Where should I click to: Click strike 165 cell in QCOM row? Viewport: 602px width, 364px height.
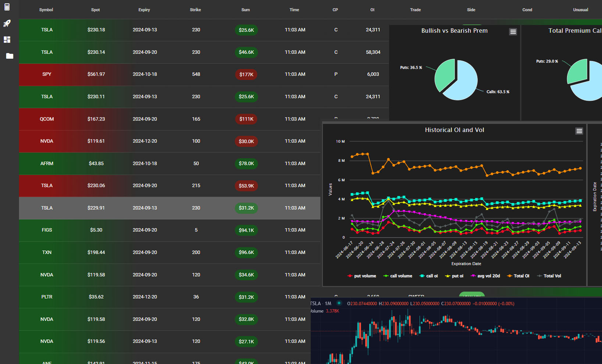click(x=196, y=119)
